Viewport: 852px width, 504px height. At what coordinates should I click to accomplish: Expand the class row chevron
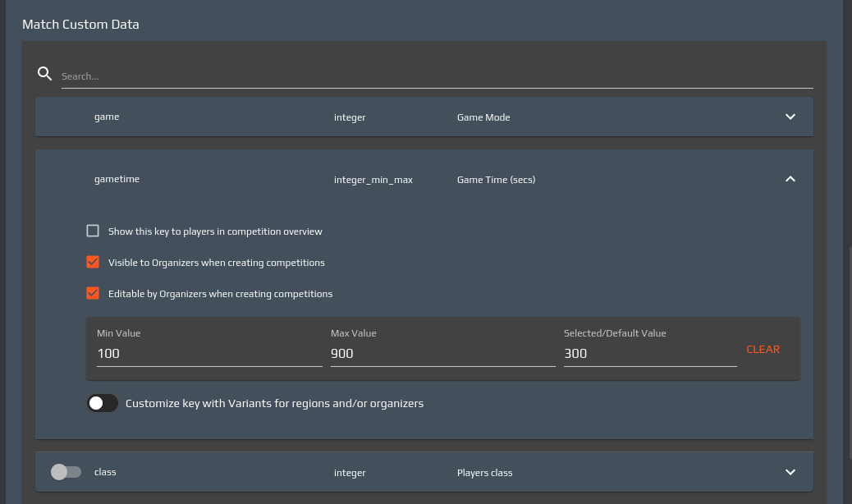click(x=790, y=472)
